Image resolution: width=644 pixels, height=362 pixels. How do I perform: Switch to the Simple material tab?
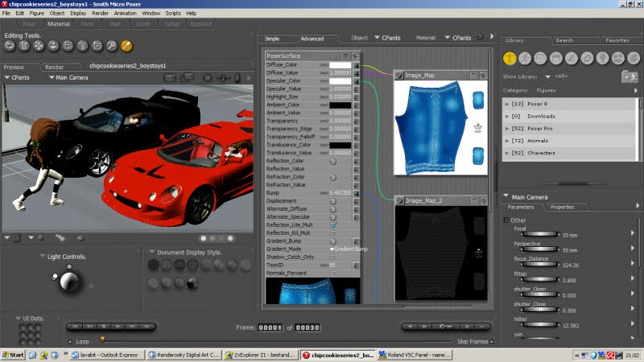tap(272, 39)
